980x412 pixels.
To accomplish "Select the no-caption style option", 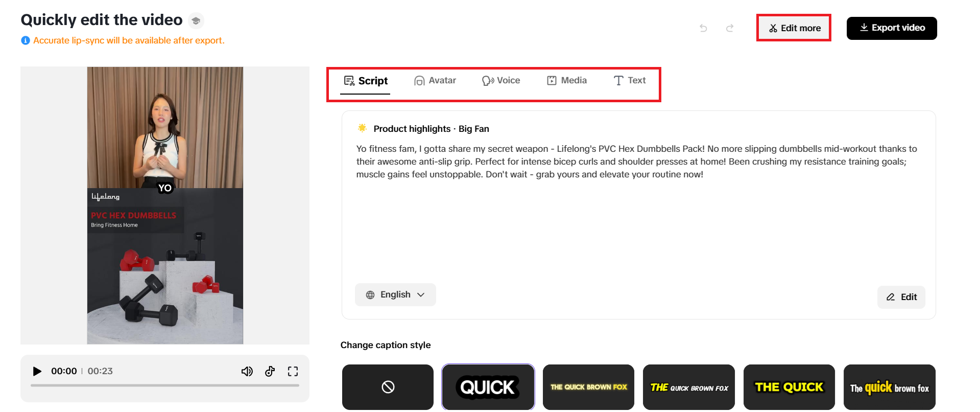I will [x=388, y=387].
